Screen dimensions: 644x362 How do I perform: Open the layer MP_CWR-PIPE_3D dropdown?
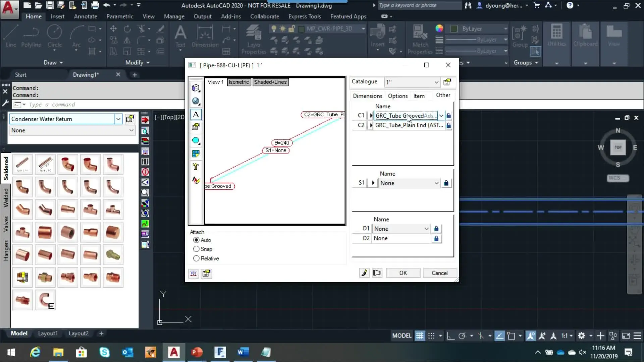(x=363, y=29)
